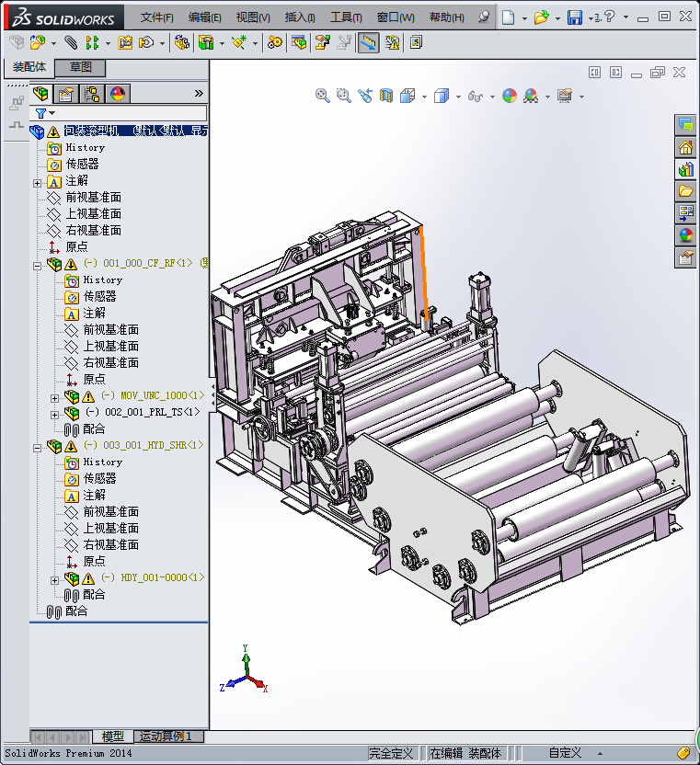Click the 自定义 status bar unit button
The height and width of the screenshot is (765, 700).
point(565,753)
